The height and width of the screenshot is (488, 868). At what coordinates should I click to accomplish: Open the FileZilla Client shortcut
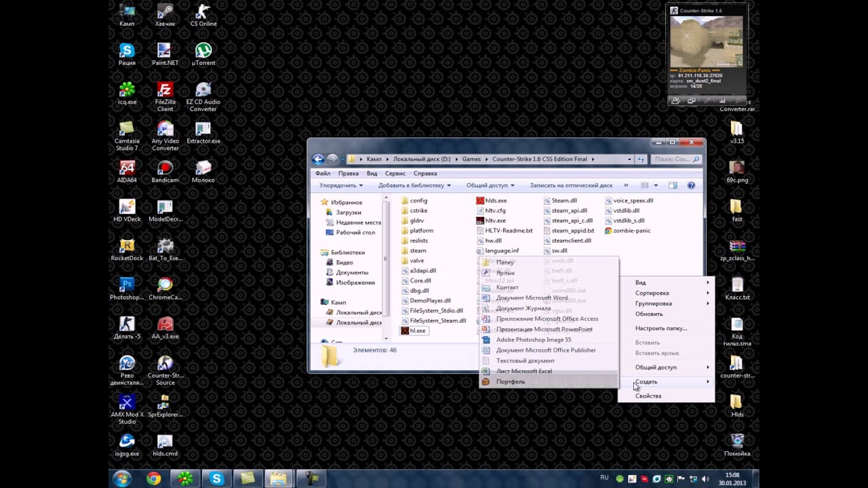pos(165,97)
